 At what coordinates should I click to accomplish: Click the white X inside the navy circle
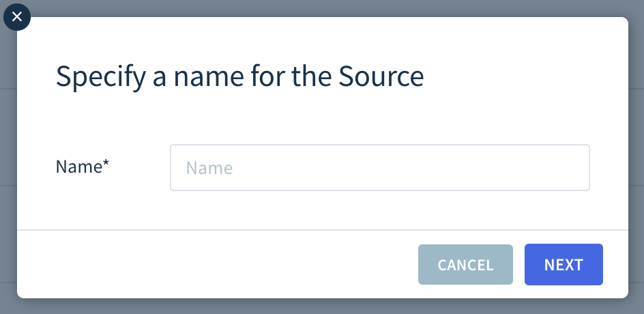click(x=17, y=17)
